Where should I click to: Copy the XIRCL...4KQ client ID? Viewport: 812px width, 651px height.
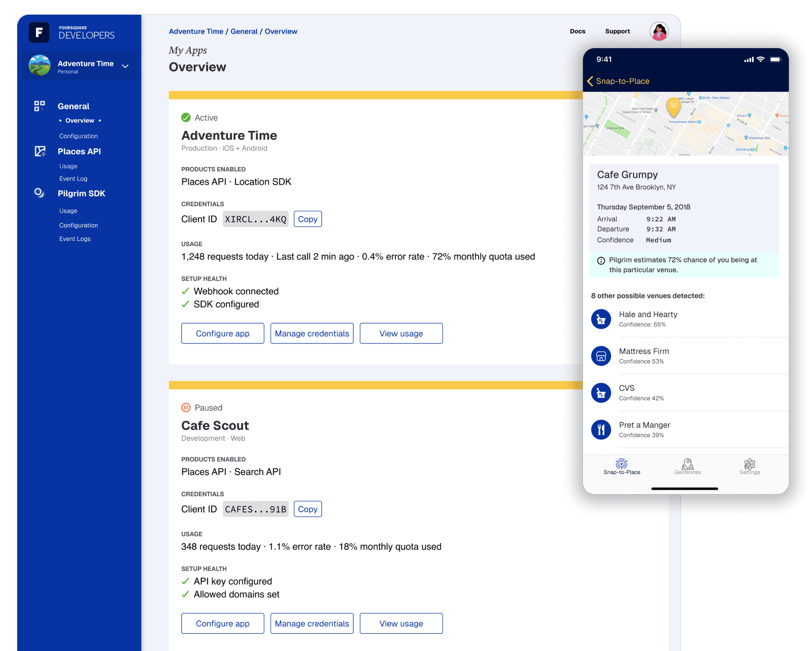click(x=308, y=219)
